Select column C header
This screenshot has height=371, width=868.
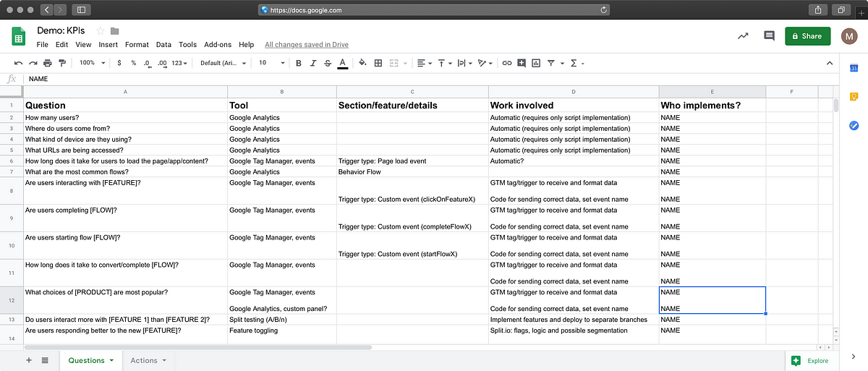pos(412,92)
